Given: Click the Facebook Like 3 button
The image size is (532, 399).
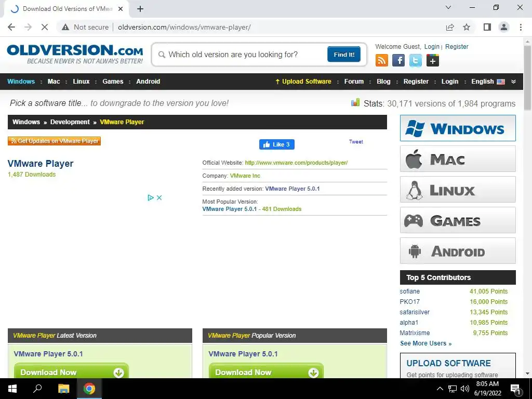Looking at the screenshot, I should (277, 144).
